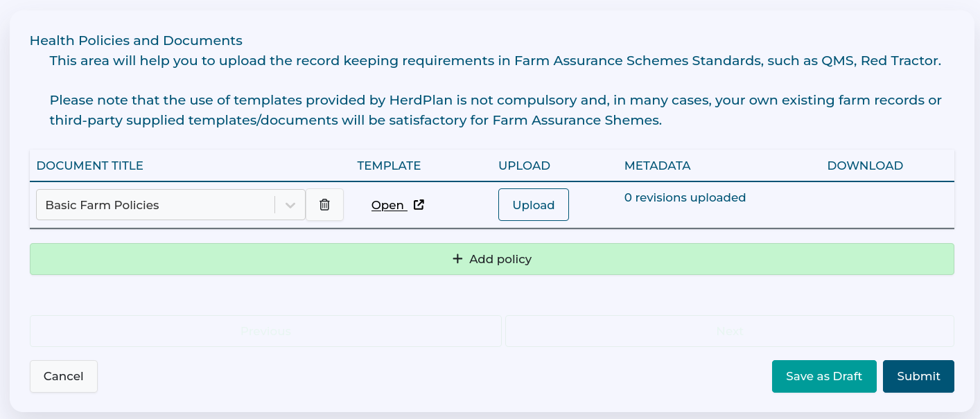This screenshot has width=980, height=419.
Task: Click the UPLOAD column header
Action: (x=524, y=166)
